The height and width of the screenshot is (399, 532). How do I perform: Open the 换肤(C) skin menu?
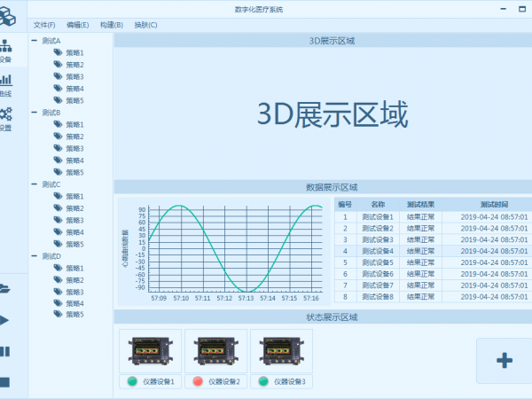click(x=145, y=25)
